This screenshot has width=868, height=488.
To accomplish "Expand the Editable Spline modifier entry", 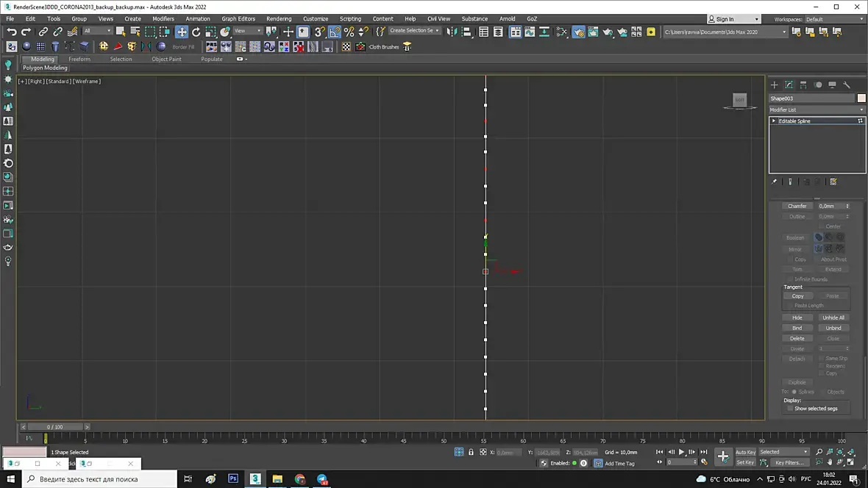I will tap(774, 121).
